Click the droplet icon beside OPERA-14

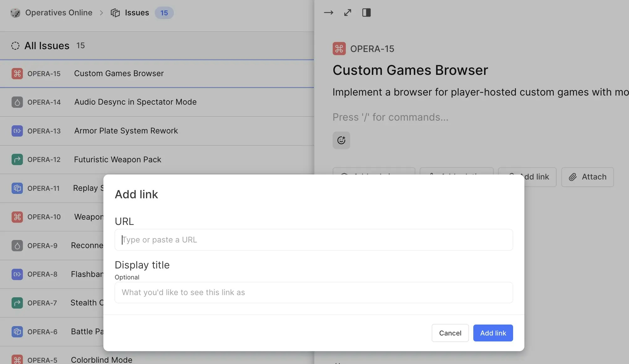pos(17,102)
